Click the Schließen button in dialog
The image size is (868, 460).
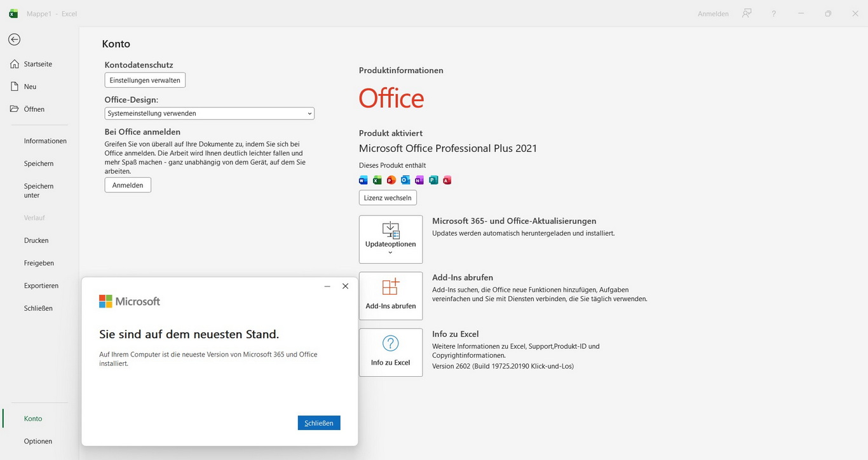pos(318,423)
